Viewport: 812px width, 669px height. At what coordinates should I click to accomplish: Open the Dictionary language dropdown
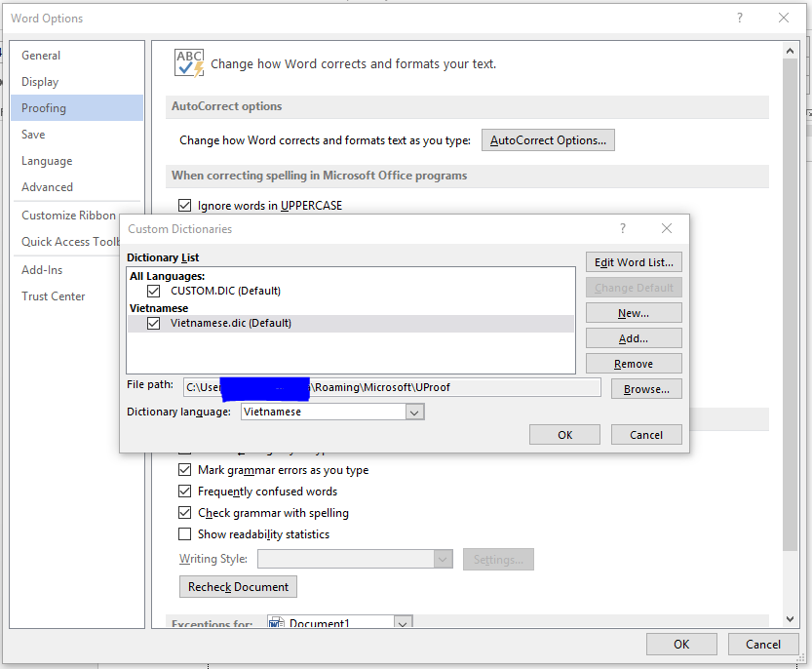(414, 413)
